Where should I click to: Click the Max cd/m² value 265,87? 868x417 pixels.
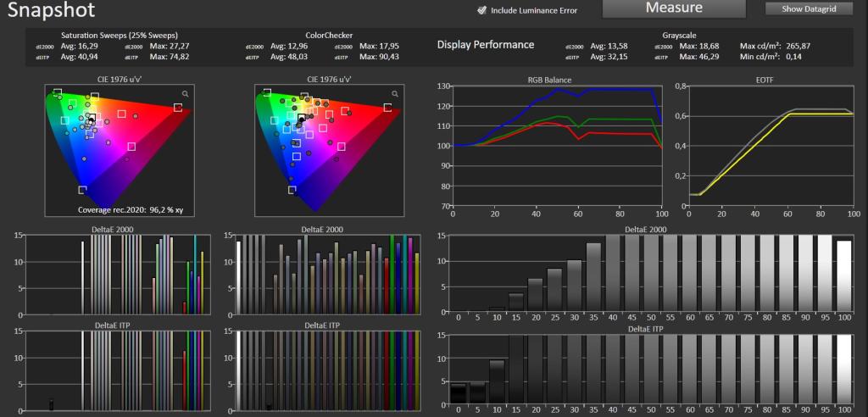click(798, 46)
